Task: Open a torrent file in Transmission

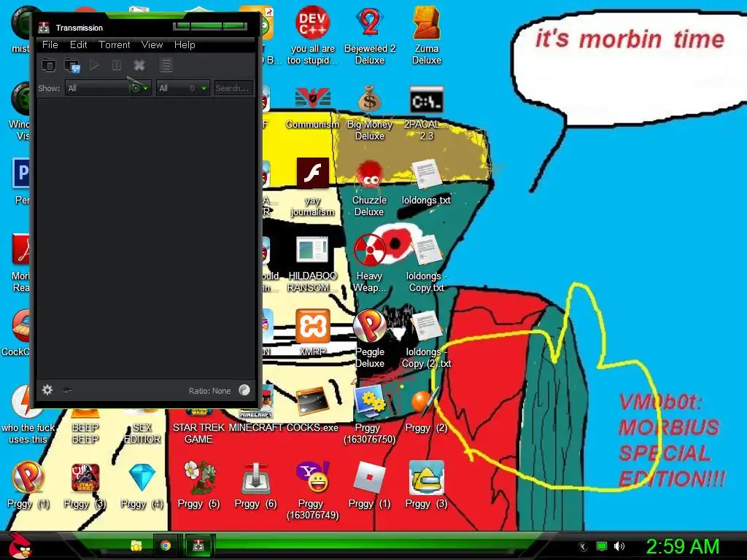Action: pos(48,65)
